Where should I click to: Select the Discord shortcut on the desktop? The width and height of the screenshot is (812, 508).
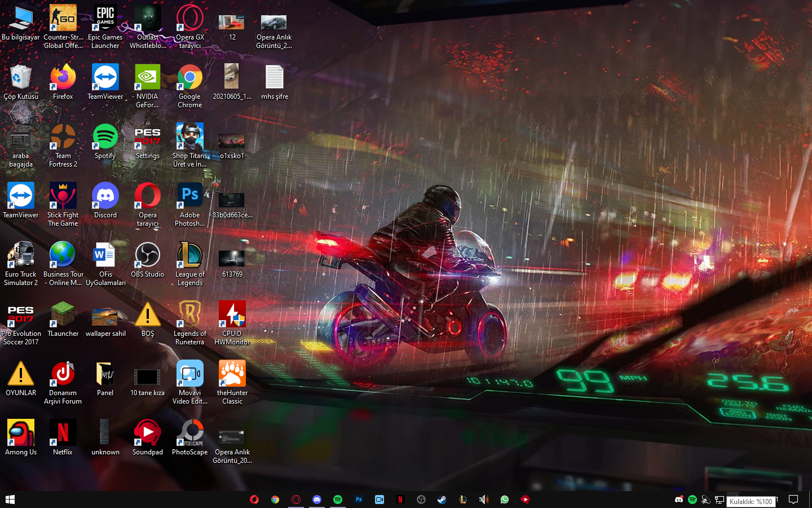point(105,202)
